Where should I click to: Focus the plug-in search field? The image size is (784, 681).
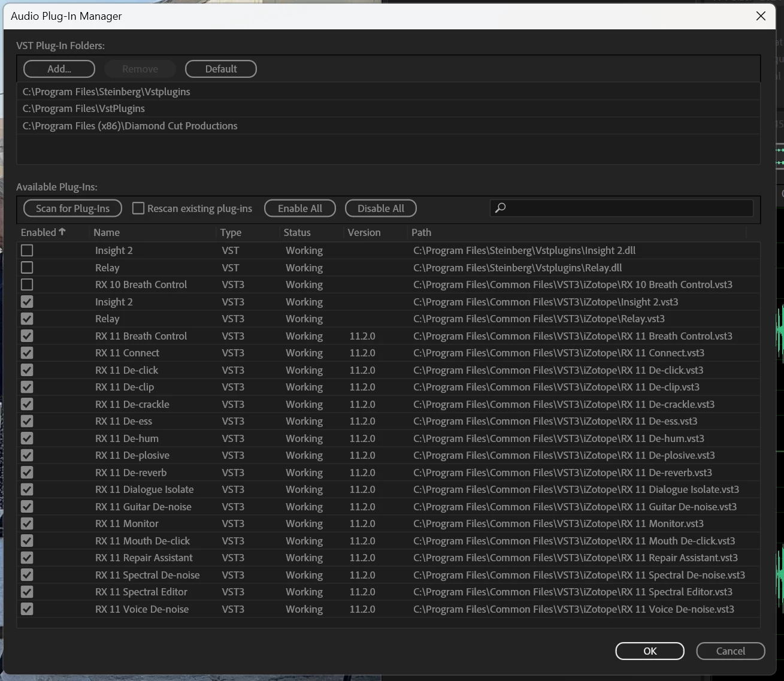(622, 208)
